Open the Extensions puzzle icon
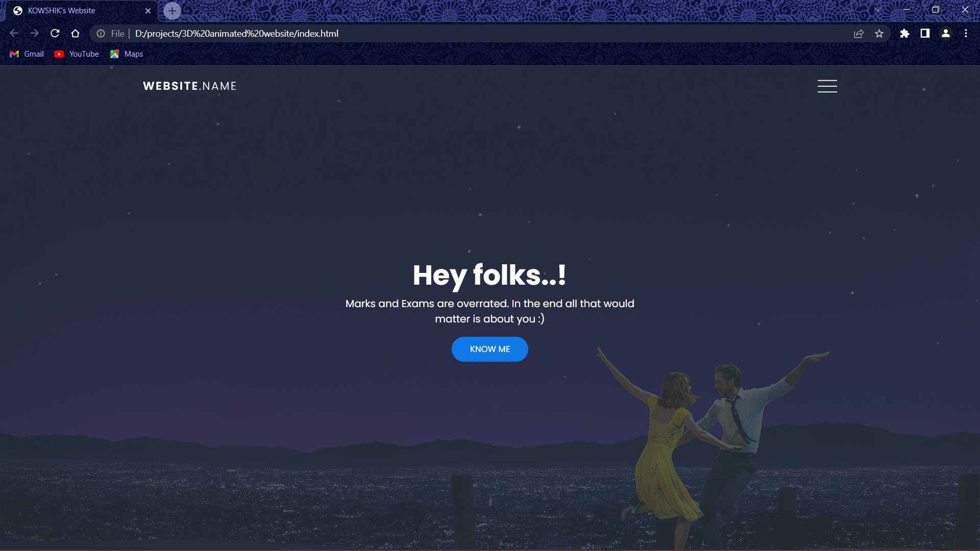 tap(905, 33)
